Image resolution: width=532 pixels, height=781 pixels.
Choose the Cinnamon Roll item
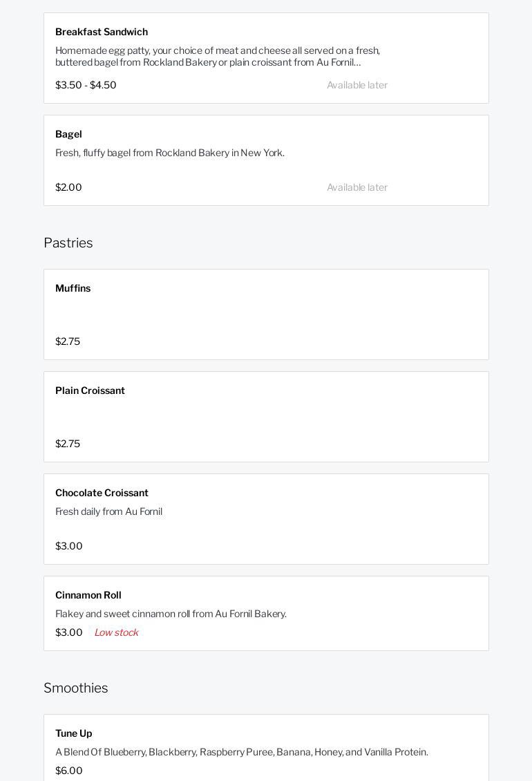(88, 595)
